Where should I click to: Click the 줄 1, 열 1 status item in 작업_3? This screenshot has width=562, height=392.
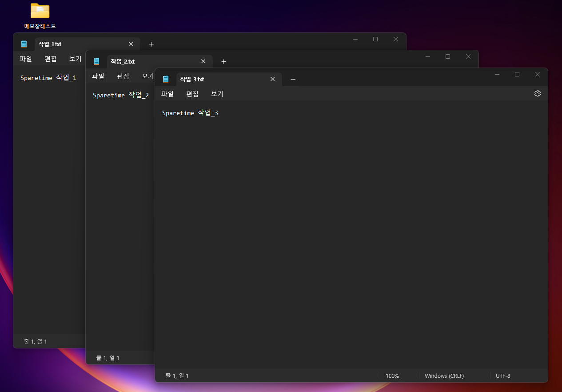(177, 376)
